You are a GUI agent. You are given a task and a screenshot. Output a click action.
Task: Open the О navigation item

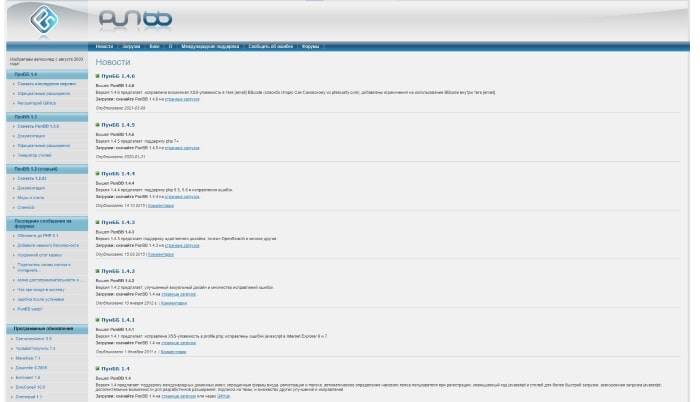pyautogui.click(x=170, y=46)
